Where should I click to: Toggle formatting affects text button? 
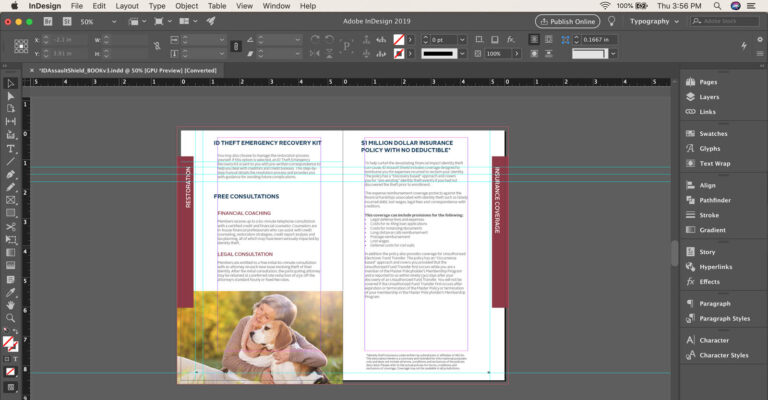[16, 359]
